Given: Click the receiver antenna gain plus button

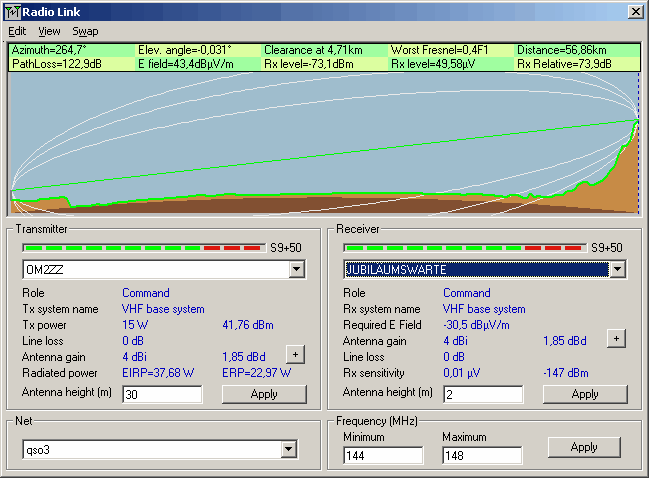Looking at the screenshot, I should tap(616, 339).
